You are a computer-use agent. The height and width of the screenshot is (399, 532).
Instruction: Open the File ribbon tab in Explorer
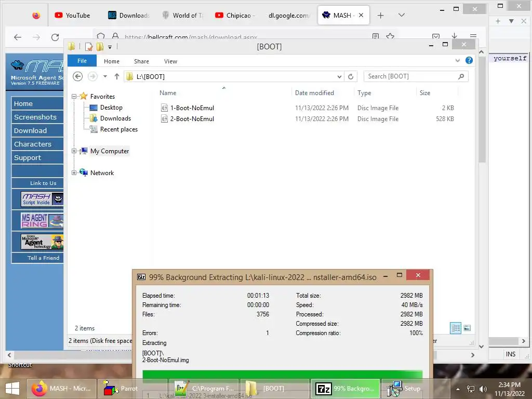82,61
